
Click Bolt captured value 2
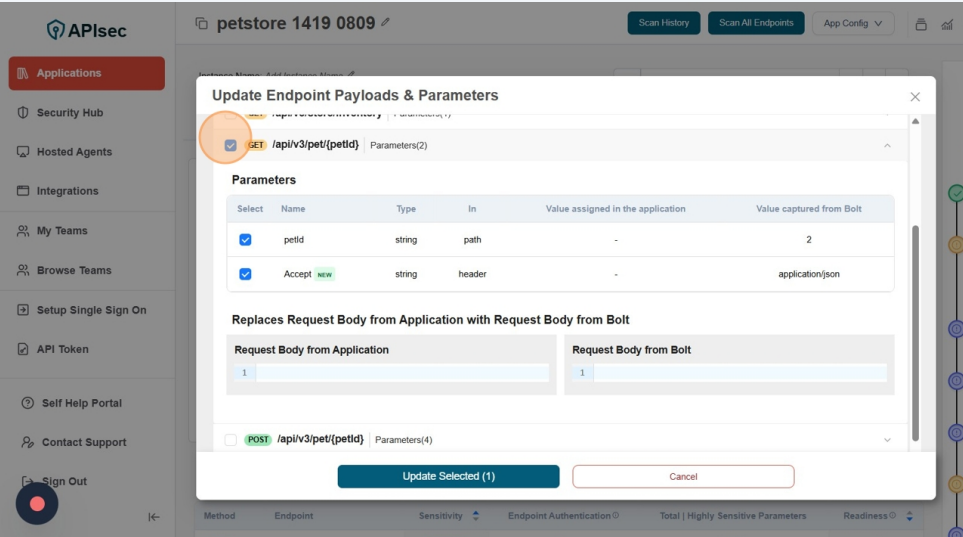(x=809, y=240)
